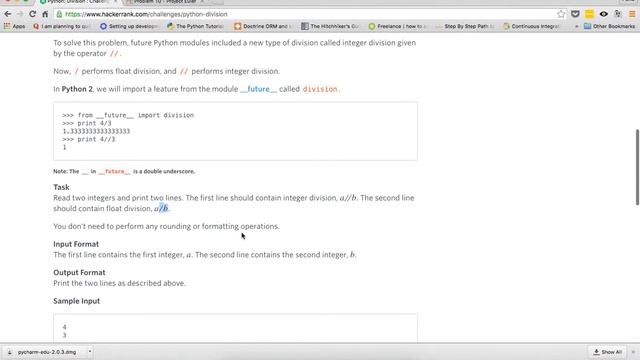Screen dimensions: 640x360
Task: Click Show All downloads button
Action: coord(607,352)
